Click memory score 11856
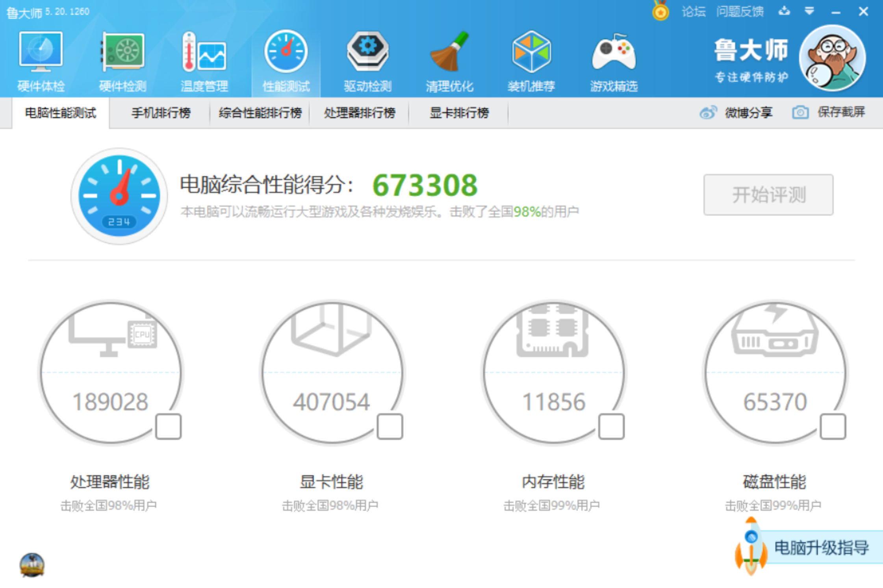Screen dimensions: 883x588 [553, 402]
